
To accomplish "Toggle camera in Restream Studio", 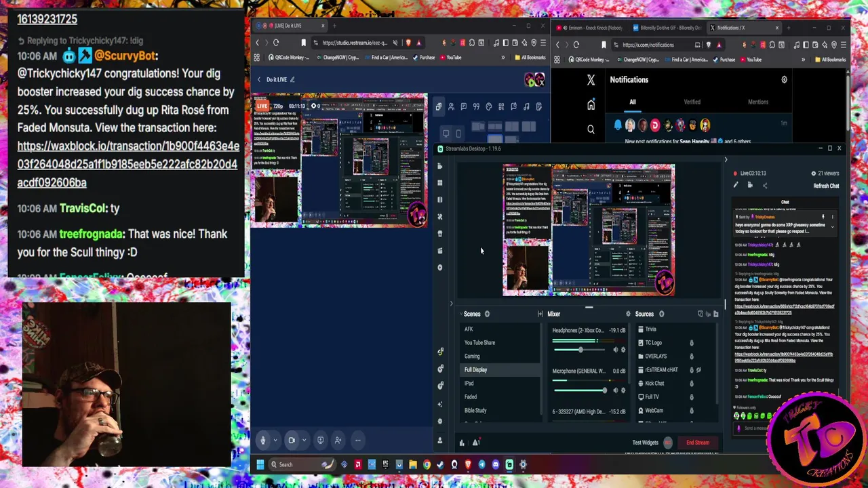I will pyautogui.click(x=292, y=440).
